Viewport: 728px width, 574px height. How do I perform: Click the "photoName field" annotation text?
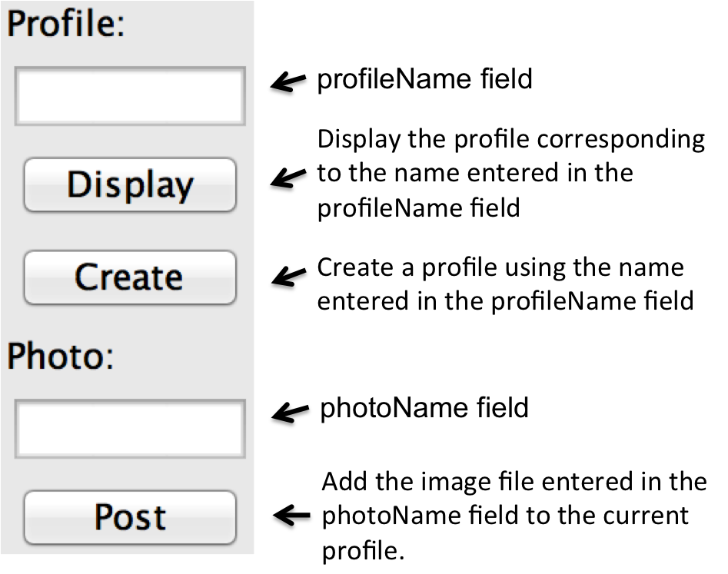(x=424, y=408)
